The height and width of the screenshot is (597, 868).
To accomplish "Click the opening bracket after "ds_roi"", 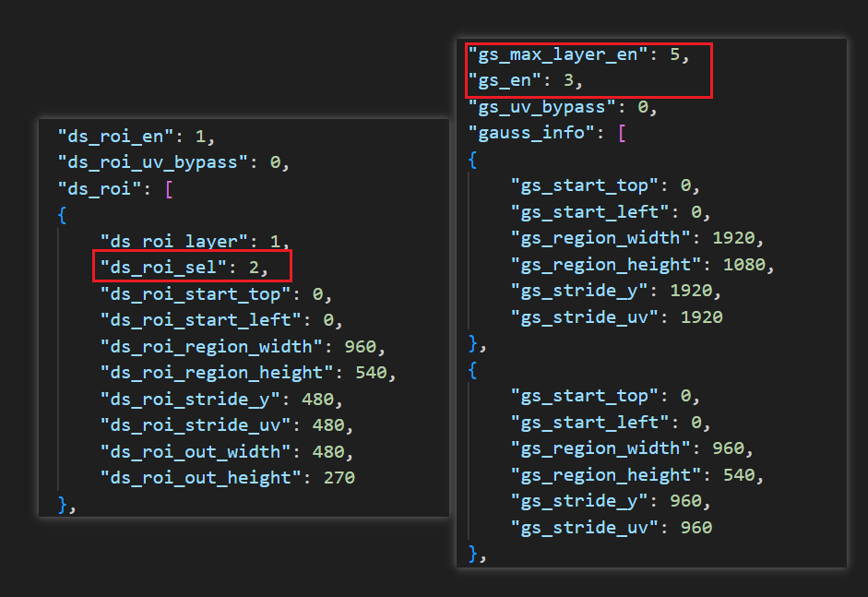I will point(168,188).
